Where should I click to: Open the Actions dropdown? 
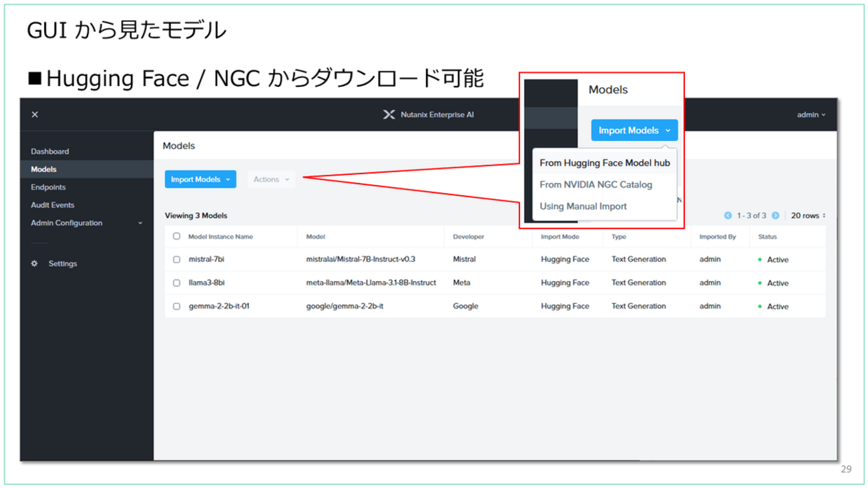[x=271, y=180]
